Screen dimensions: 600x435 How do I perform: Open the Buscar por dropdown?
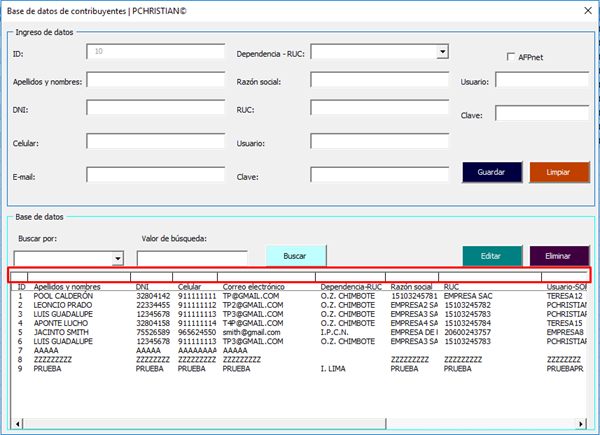tap(118, 259)
